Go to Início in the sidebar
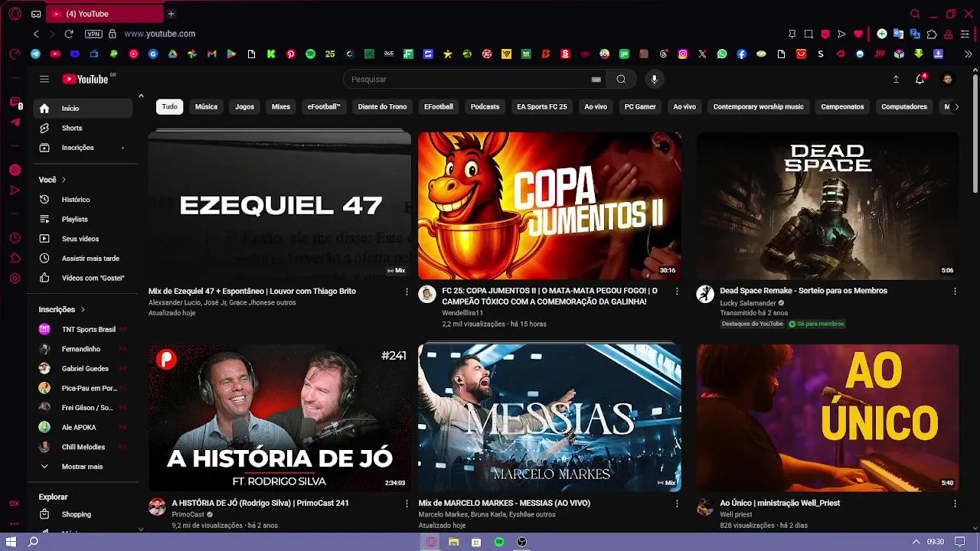Viewport: 980px width, 551px height. click(83, 109)
